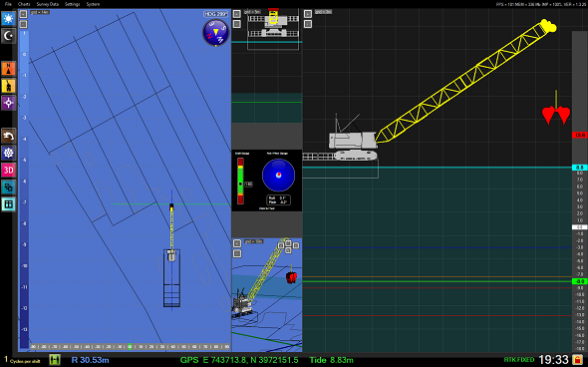Click the HDG 299° compass rose
Screen dimensions: 588x367
click(x=215, y=33)
